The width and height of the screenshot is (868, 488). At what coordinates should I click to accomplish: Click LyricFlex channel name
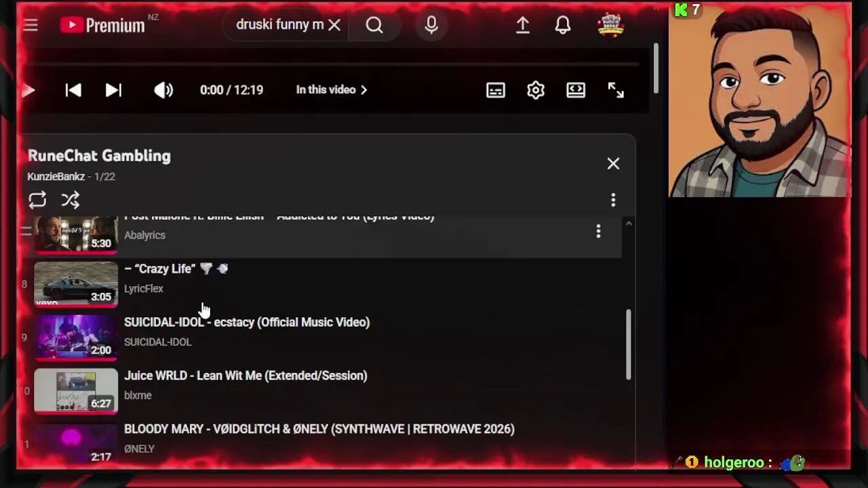(x=144, y=289)
